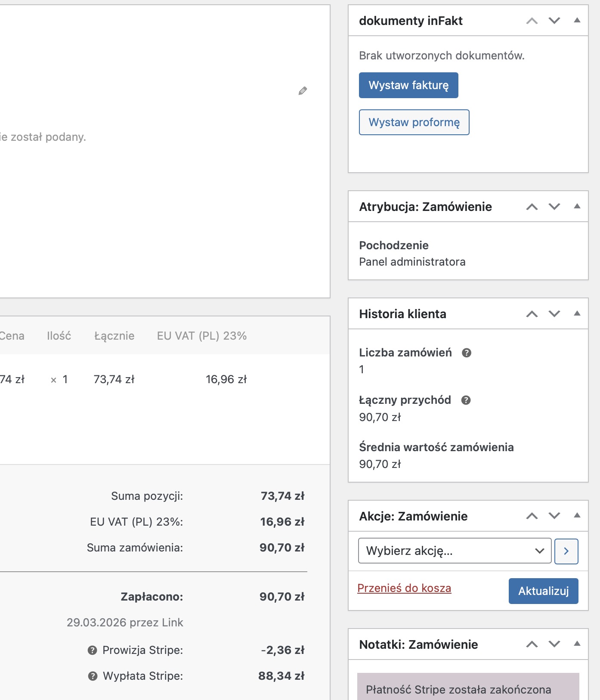Viewport: 600px width, 700px height.
Task: Collapse the Atrybucja: Zamówienie panel
Action: coord(577,206)
